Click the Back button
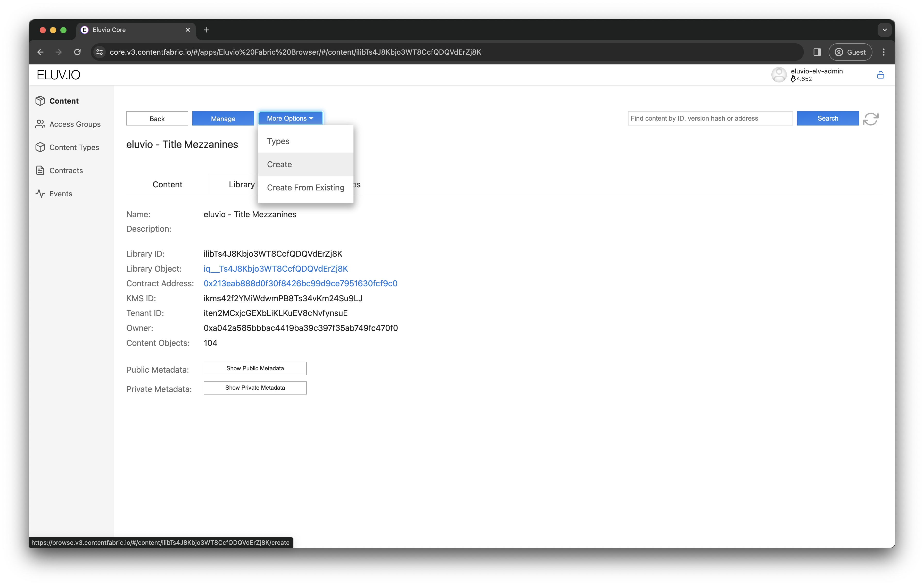Screen dimensions: 924x586 point(157,119)
